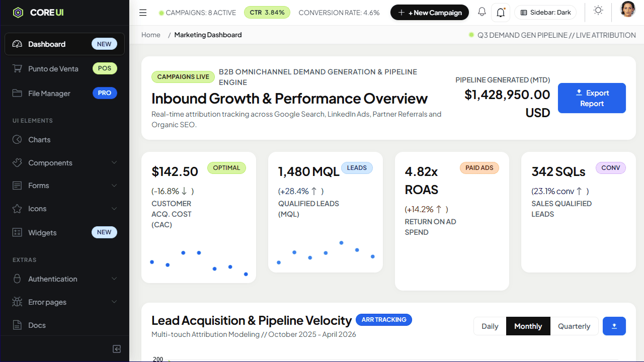Open the bell notifications icon
The height and width of the screenshot is (362, 644).
point(482,12)
